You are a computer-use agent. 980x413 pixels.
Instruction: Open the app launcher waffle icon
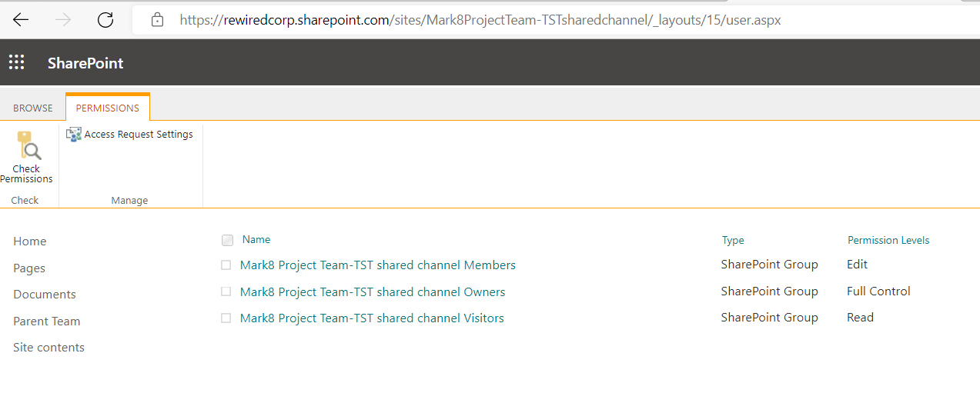click(17, 63)
